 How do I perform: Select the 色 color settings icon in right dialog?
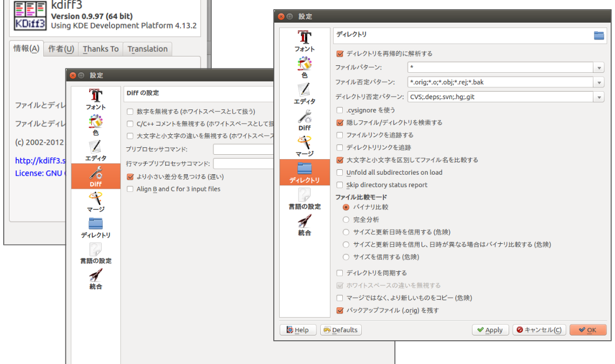(305, 67)
